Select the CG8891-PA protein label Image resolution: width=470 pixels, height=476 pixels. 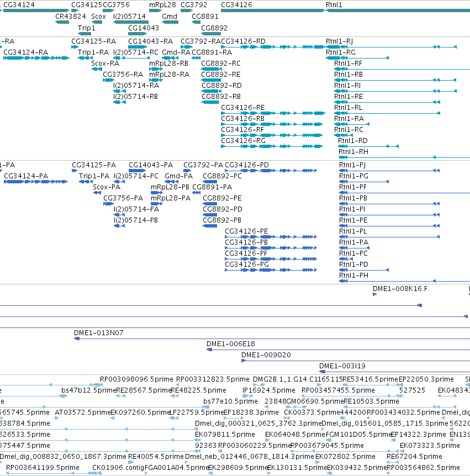[x=212, y=187]
